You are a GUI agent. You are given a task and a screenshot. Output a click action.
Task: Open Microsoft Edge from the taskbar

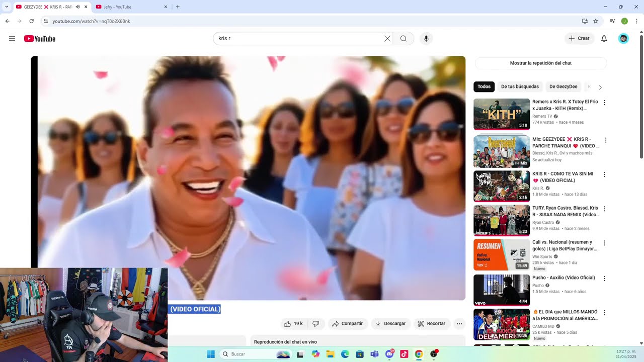(345, 354)
